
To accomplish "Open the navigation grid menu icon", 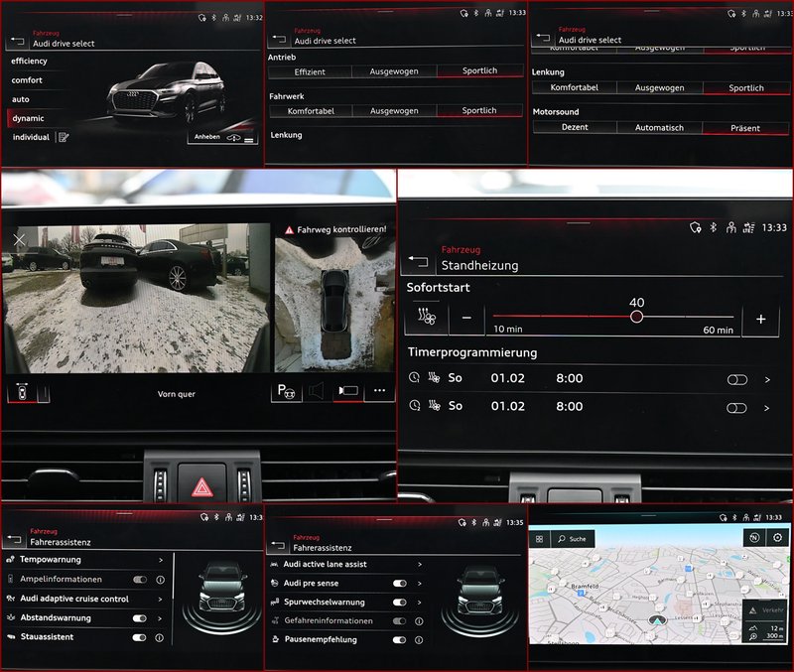I will [x=540, y=539].
